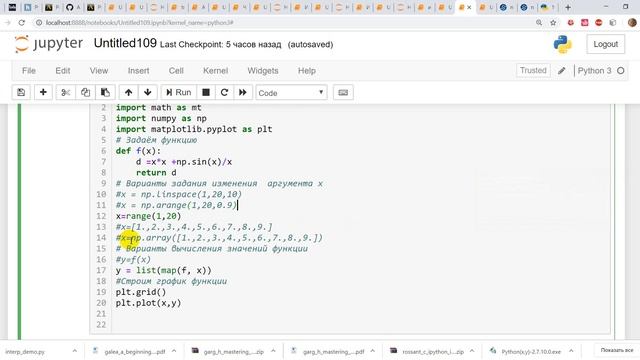Click the Trusted notebook indicator

point(533,70)
